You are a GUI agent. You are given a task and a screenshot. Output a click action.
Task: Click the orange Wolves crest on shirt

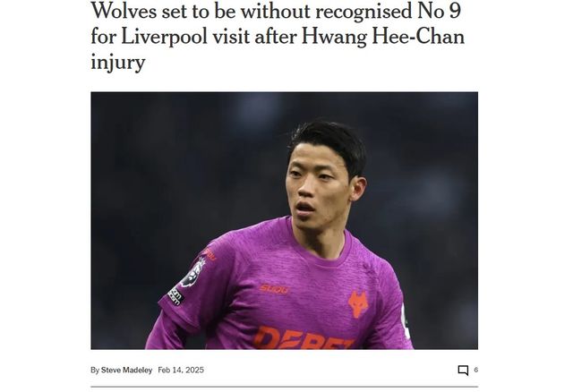click(358, 304)
